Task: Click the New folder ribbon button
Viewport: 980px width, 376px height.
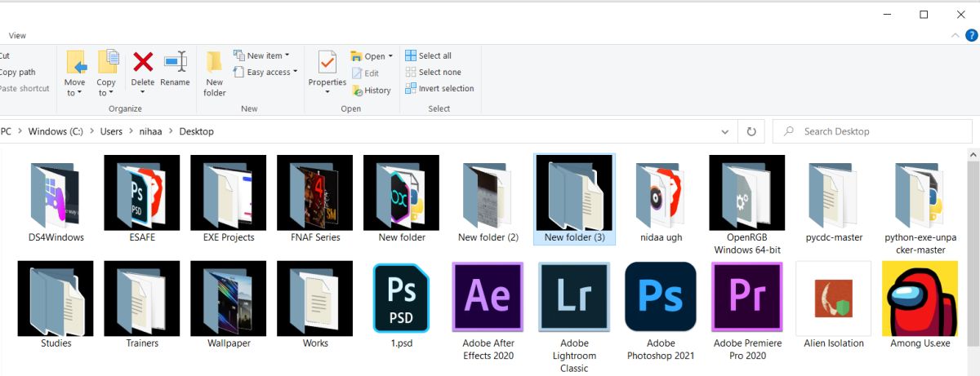Action: point(215,73)
